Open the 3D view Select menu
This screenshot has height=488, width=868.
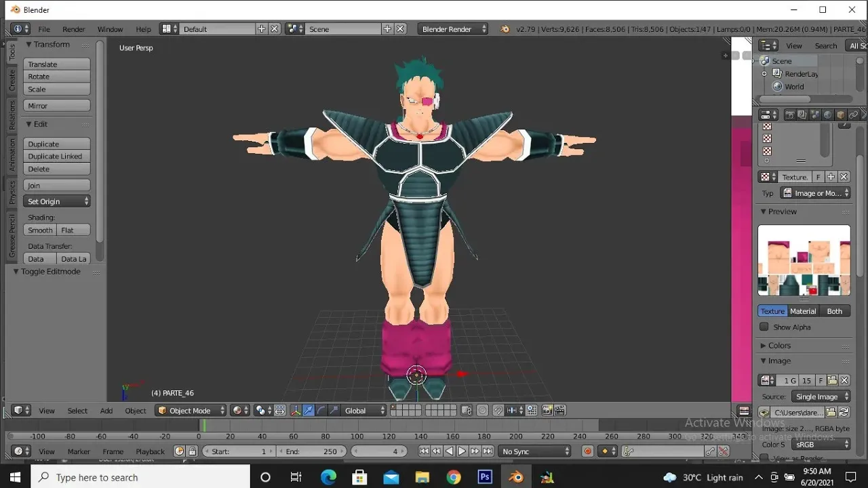[x=77, y=411]
